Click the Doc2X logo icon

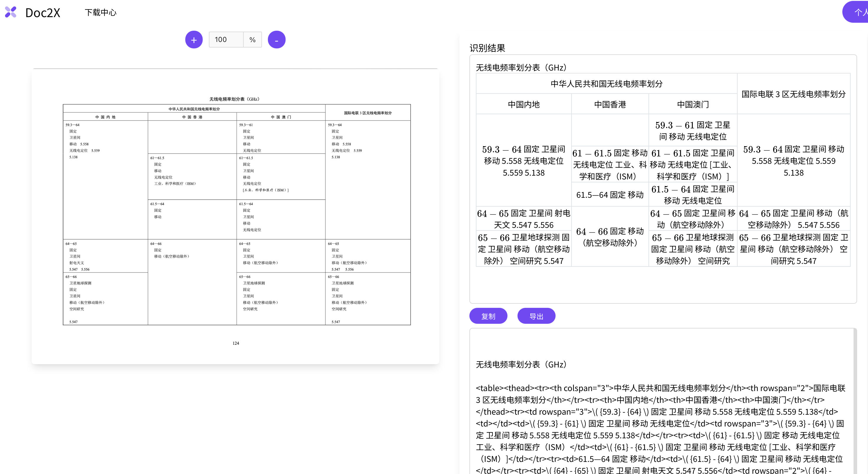pos(11,12)
